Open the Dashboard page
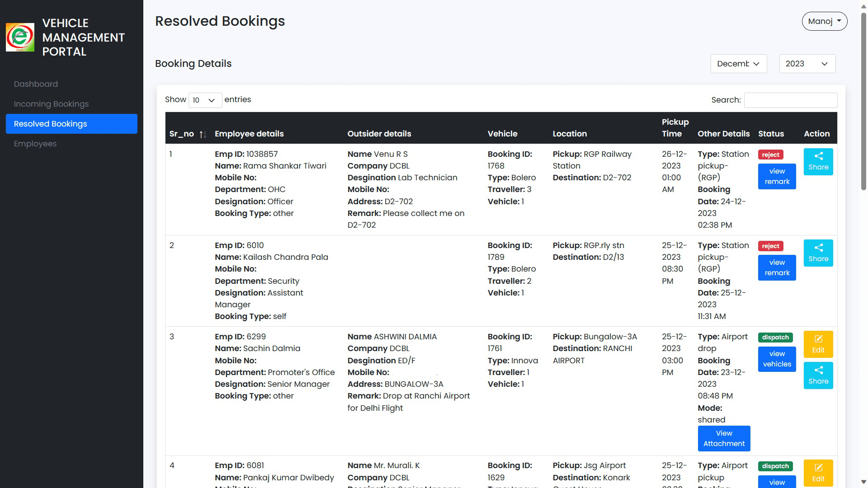Image resolution: width=868 pixels, height=488 pixels. coord(36,84)
